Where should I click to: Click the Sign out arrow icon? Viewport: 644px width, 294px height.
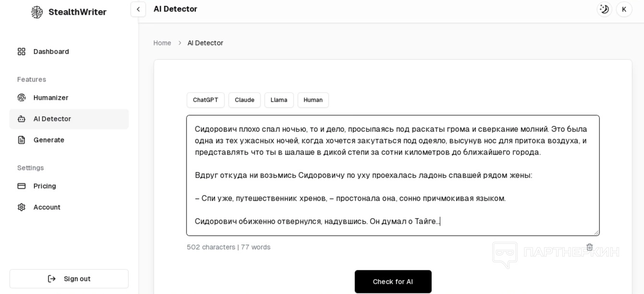52,279
